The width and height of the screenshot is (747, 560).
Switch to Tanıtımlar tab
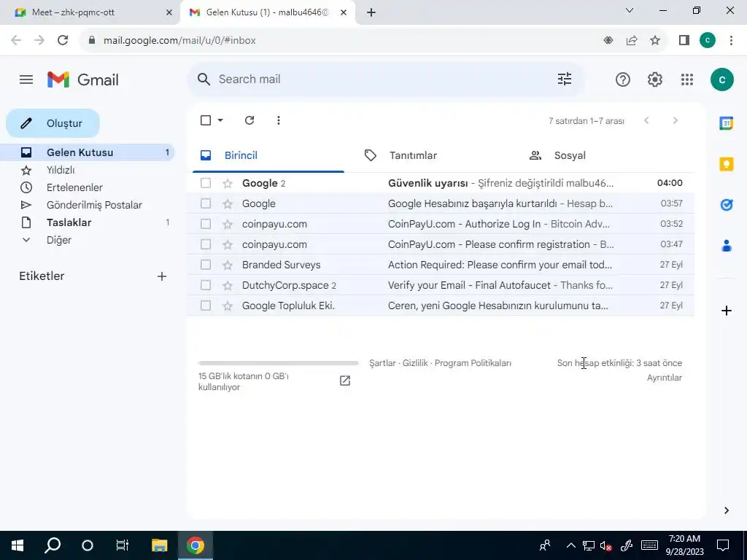(x=433, y=156)
